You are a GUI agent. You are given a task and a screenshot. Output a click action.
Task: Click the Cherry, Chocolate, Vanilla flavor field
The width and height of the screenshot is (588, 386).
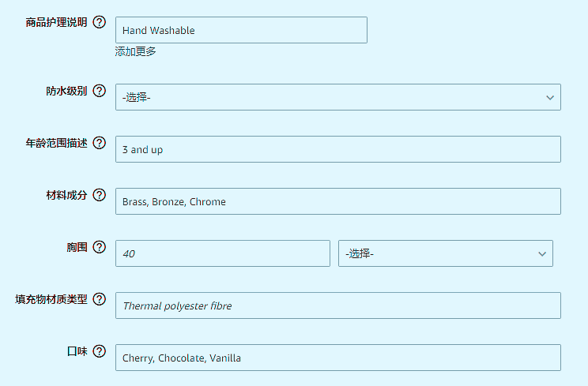click(x=337, y=358)
